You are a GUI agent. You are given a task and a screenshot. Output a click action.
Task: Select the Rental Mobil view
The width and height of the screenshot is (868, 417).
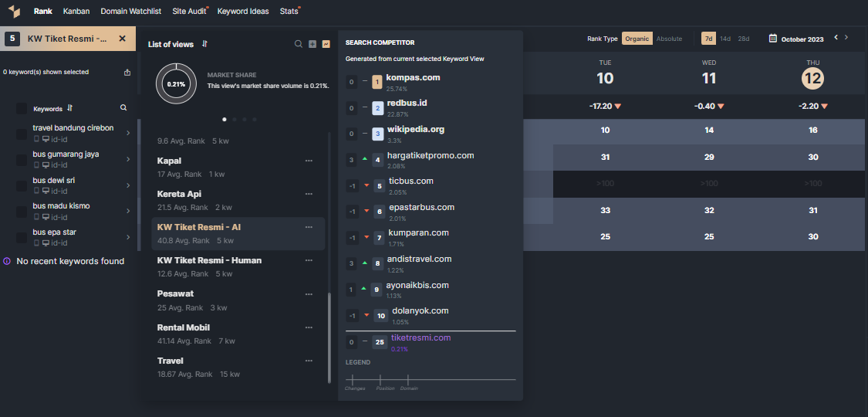pos(238,334)
